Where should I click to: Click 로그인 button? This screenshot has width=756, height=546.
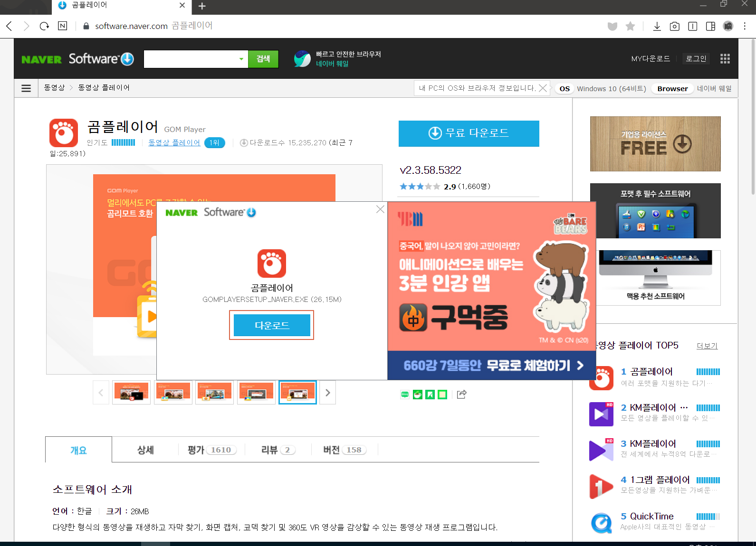click(696, 58)
